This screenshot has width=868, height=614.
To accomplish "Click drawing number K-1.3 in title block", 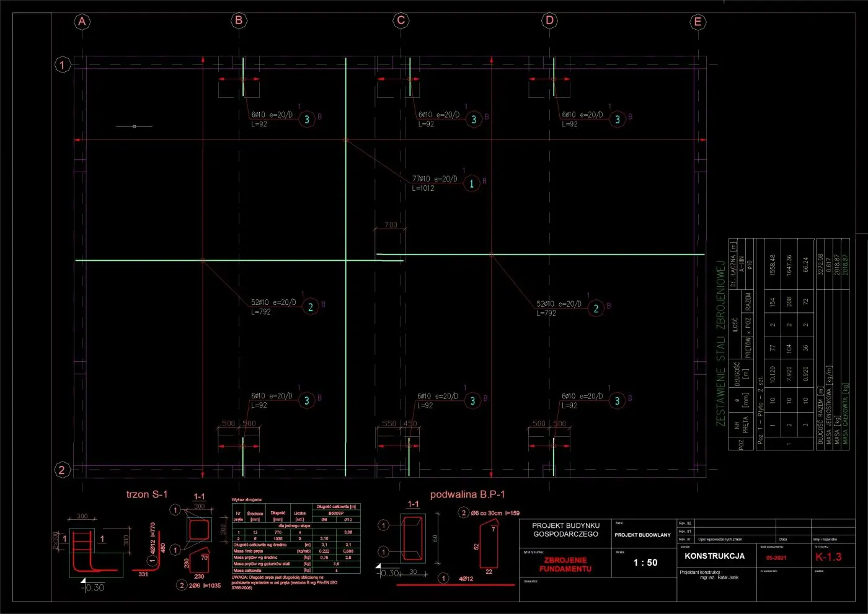I will pos(828,557).
